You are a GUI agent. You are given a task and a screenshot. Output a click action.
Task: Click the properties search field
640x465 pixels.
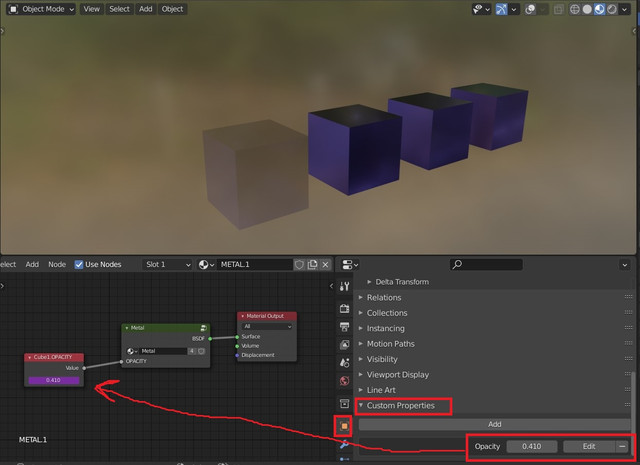point(486,265)
